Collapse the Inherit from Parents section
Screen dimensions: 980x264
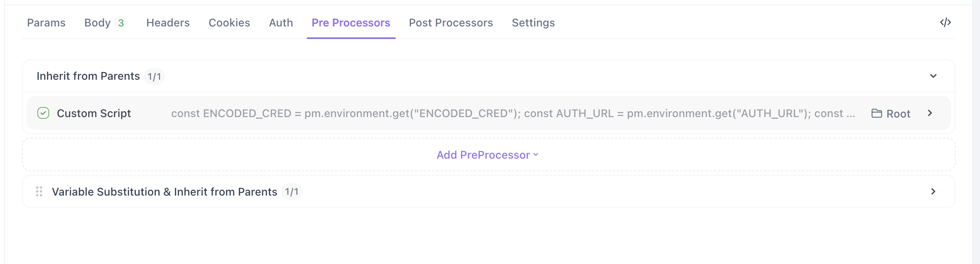click(x=933, y=76)
